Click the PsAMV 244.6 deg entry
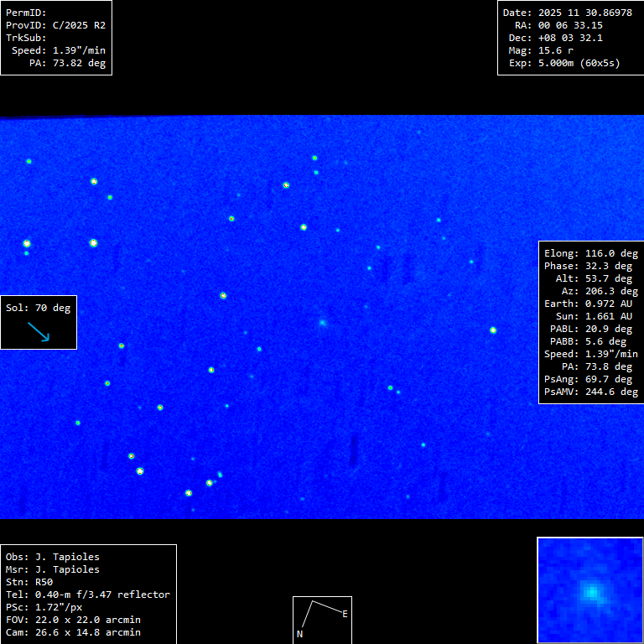 [591, 392]
